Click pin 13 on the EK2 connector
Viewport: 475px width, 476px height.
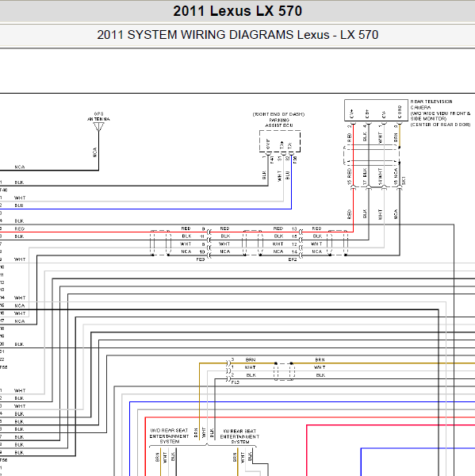(294, 228)
